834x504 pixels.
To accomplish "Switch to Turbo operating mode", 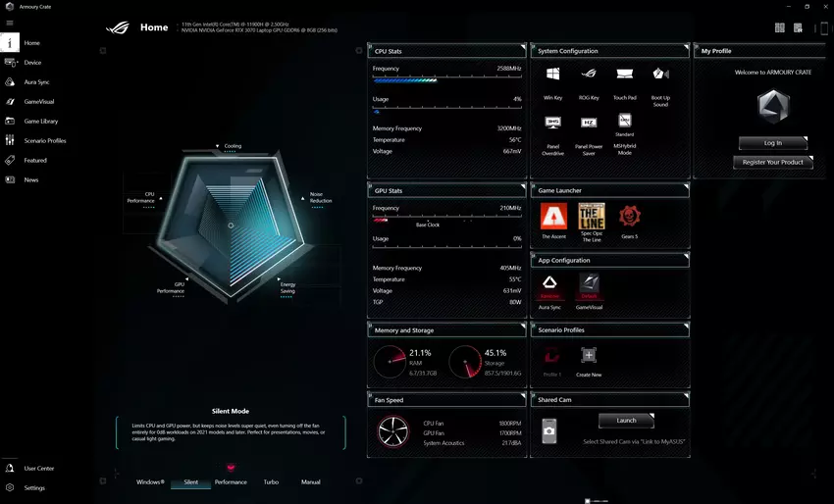I will [x=271, y=482].
